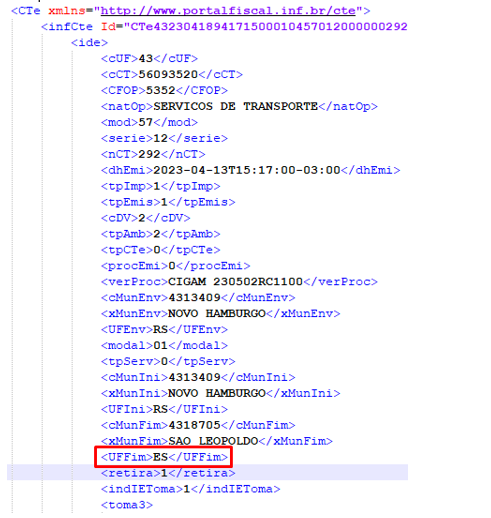This screenshot has width=491, height=518.
Task: Click the UFEnv RS line
Action: click(x=164, y=330)
